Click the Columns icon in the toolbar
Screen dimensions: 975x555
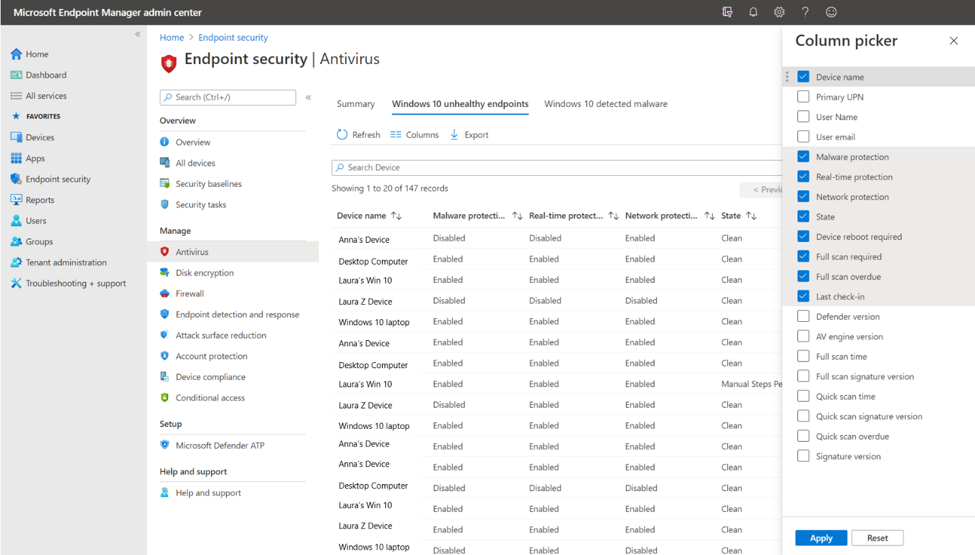(395, 134)
